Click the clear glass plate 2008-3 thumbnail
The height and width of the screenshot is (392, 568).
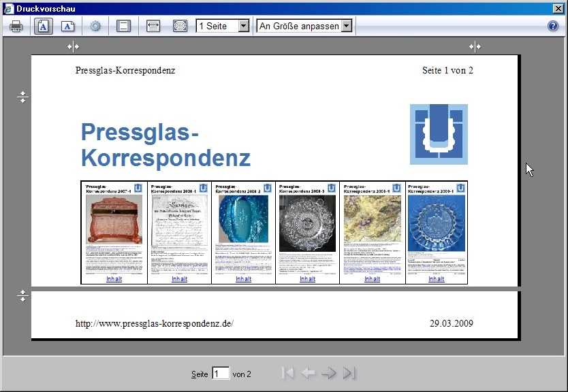[x=308, y=223]
